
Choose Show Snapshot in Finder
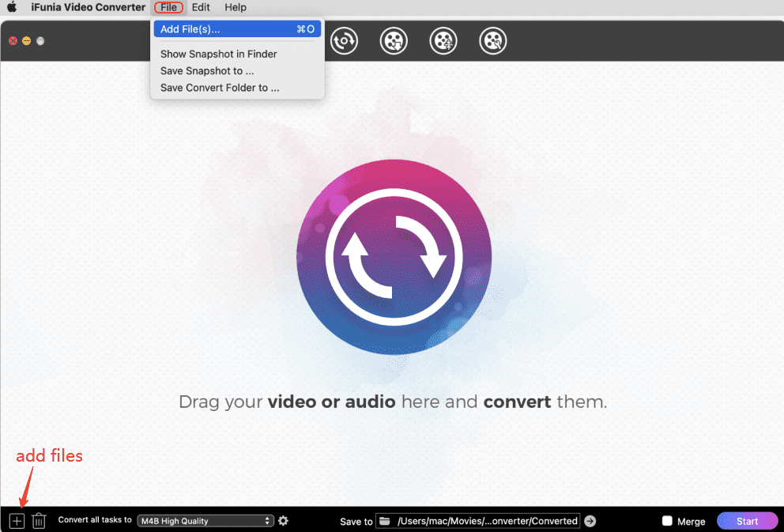(x=218, y=54)
